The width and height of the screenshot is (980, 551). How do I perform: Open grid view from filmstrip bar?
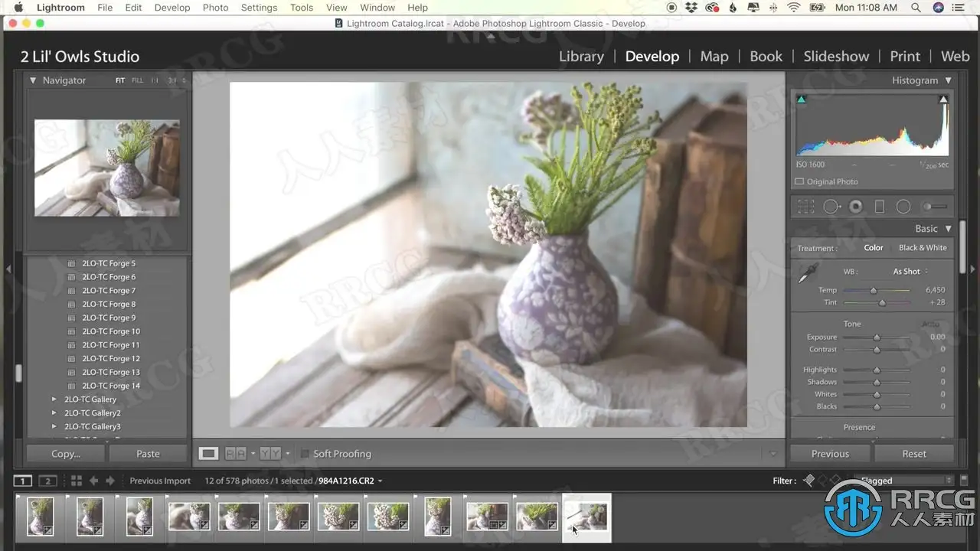click(x=76, y=481)
